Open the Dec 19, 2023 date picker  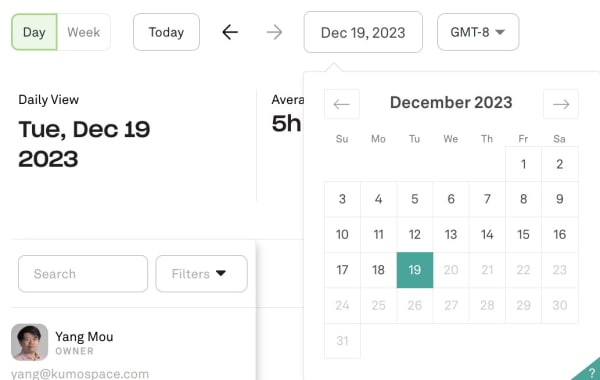coord(363,32)
